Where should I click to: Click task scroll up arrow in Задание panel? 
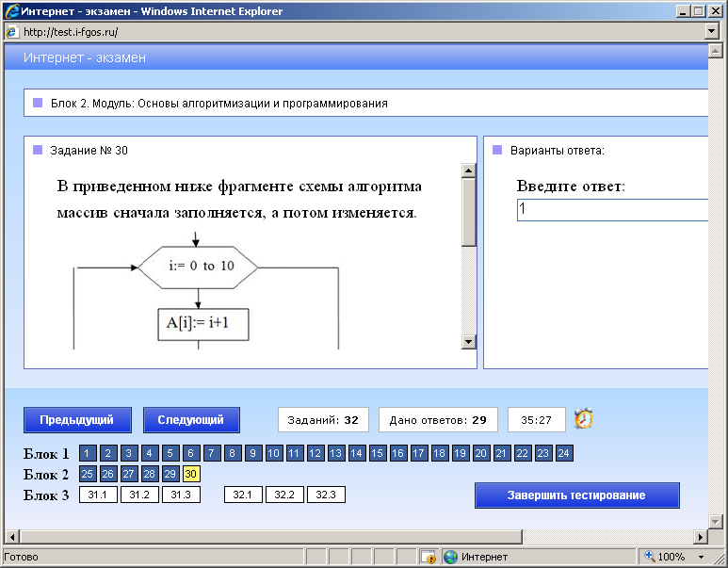tap(468, 170)
